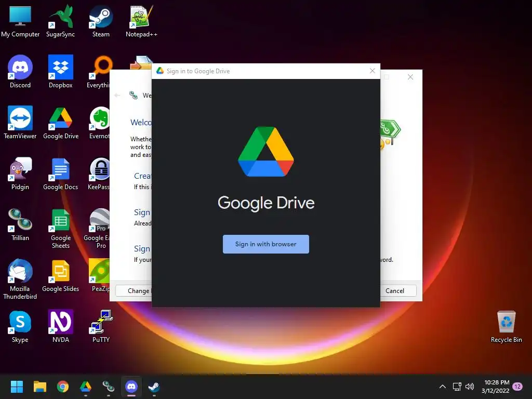Open the clock showing 10:28 PM
Viewport: 532px width, 399px height.
point(495,387)
